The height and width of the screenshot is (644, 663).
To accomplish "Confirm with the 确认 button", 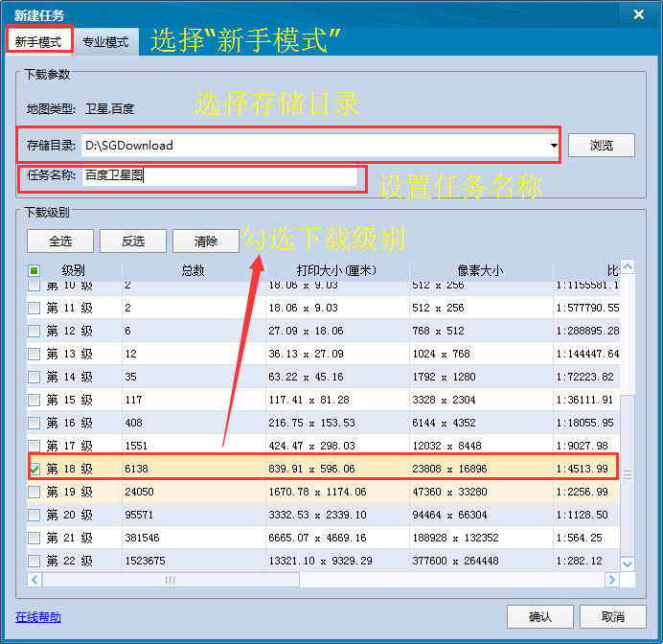I will pos(540,616).
